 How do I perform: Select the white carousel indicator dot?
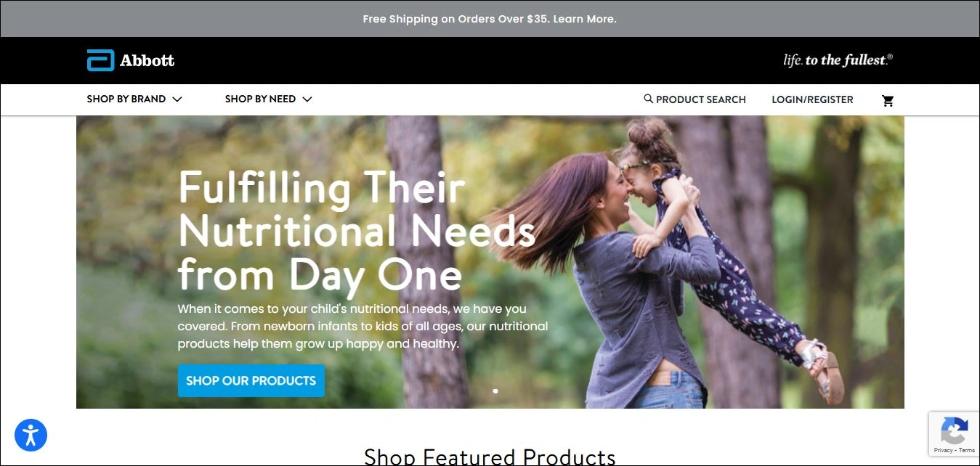495,391
